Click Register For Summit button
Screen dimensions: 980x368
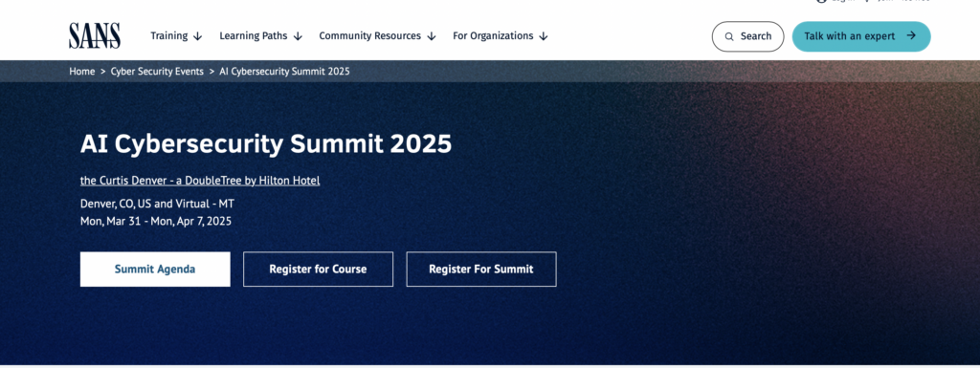pyautogui.click(x=481, y=269)
